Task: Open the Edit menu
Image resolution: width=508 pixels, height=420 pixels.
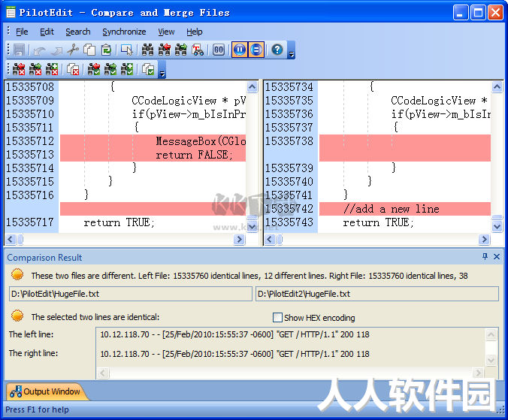Action: tap(47, 32)
